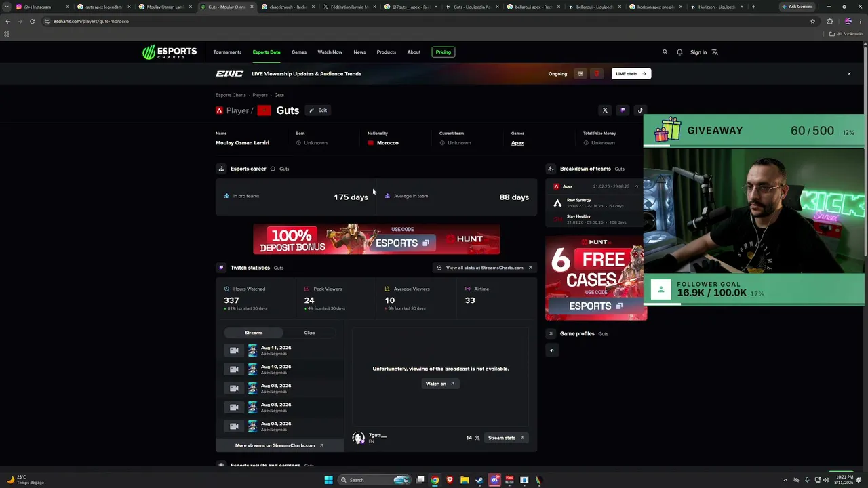Click the game profile icon under Game profiles
The height and width of the screenshot is (488, 868).
551,350
